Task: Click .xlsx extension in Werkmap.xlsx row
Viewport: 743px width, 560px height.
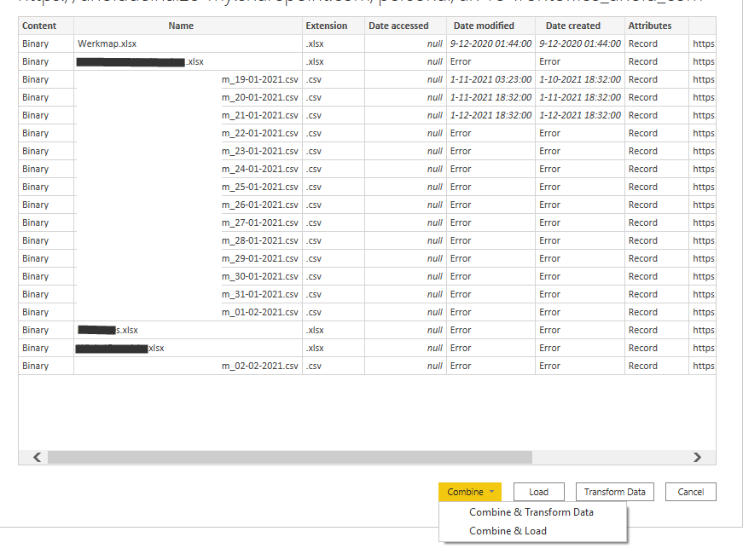Action: (x=315, y=43)
